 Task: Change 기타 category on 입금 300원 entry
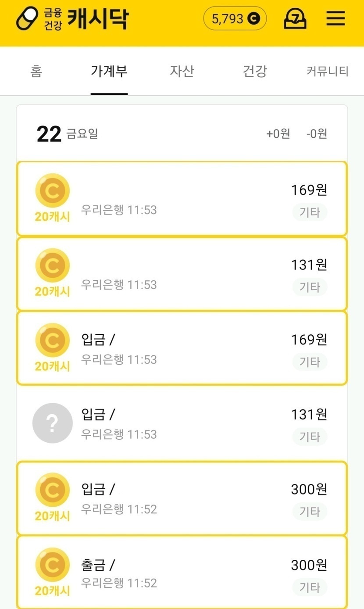(x=310, y=512)
